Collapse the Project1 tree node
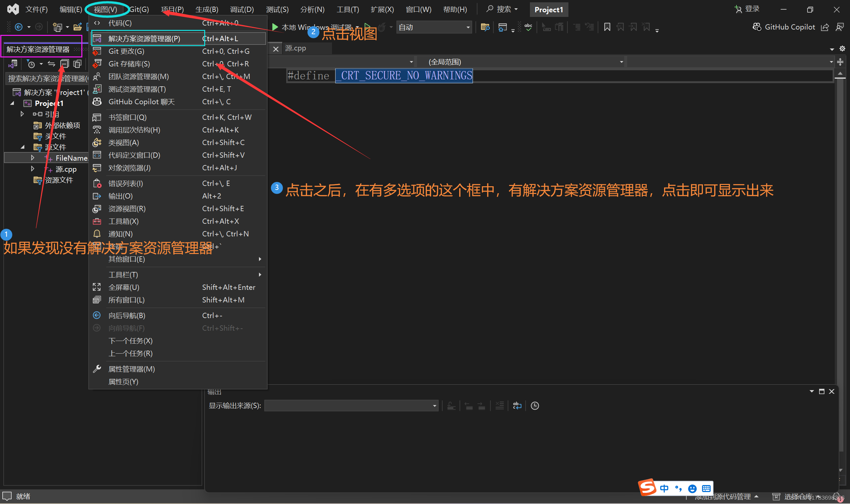Image resolution: width=850 pixels, height=504 pixels. click(12, 103)
